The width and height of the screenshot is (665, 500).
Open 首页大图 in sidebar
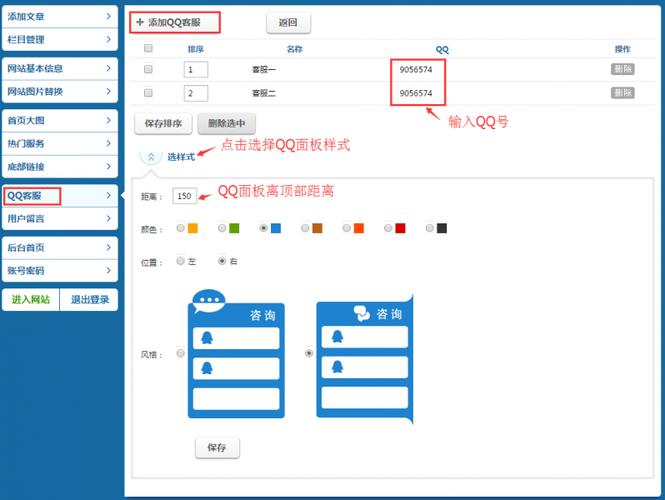pyautogui.click(x=60, y=120)
